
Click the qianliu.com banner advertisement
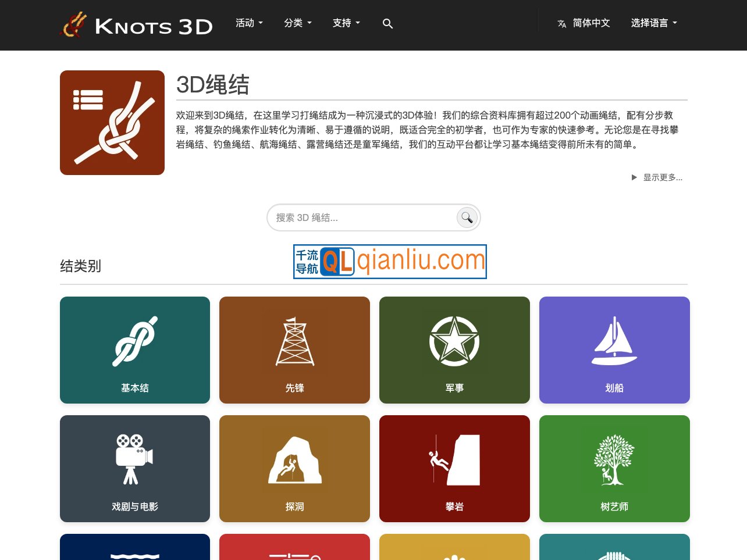click(x=390, y=261)
